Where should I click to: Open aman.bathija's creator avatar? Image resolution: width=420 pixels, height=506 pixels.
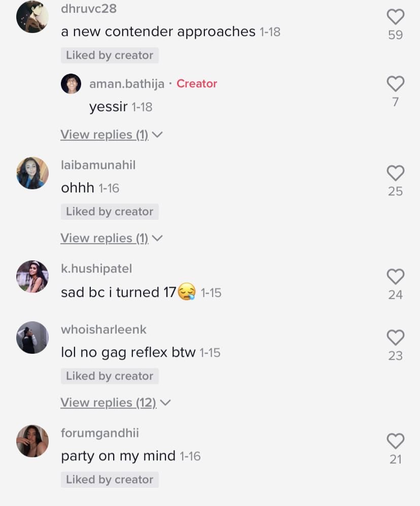[71, 84]
